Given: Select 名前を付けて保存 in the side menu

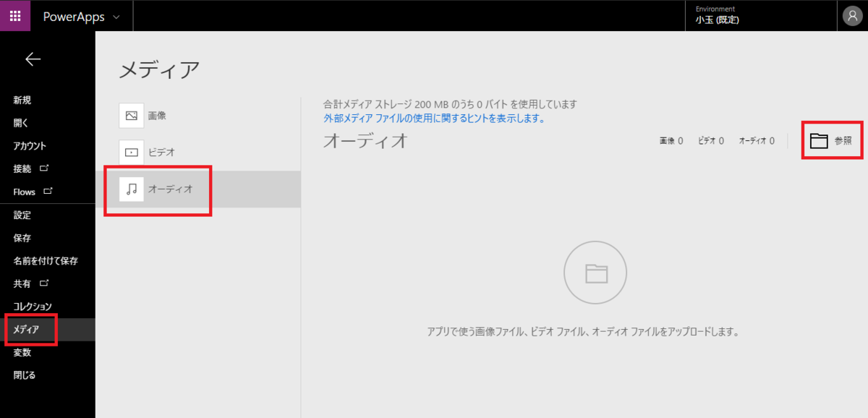Looking at the screenshot, I should click(x=47, y=260).
